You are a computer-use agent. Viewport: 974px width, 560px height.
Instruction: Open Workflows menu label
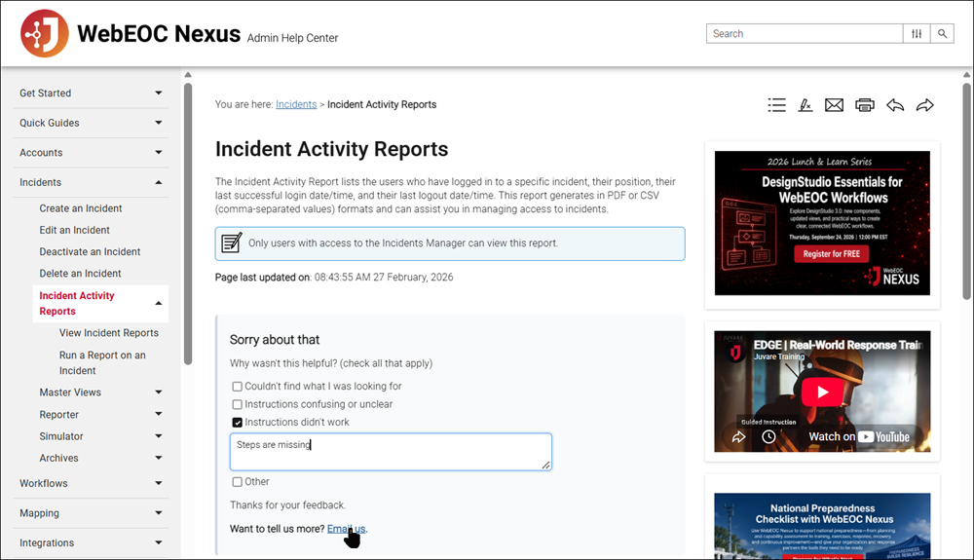click(44, 483)
